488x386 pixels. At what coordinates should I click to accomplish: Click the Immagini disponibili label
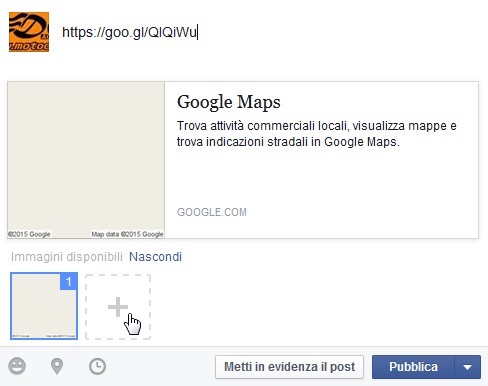coord(67,257)
